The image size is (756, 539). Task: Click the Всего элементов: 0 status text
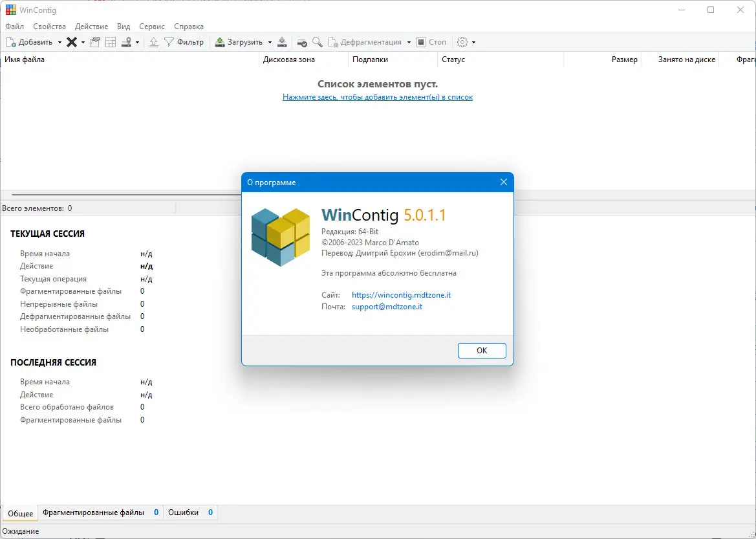pos(37,208)
